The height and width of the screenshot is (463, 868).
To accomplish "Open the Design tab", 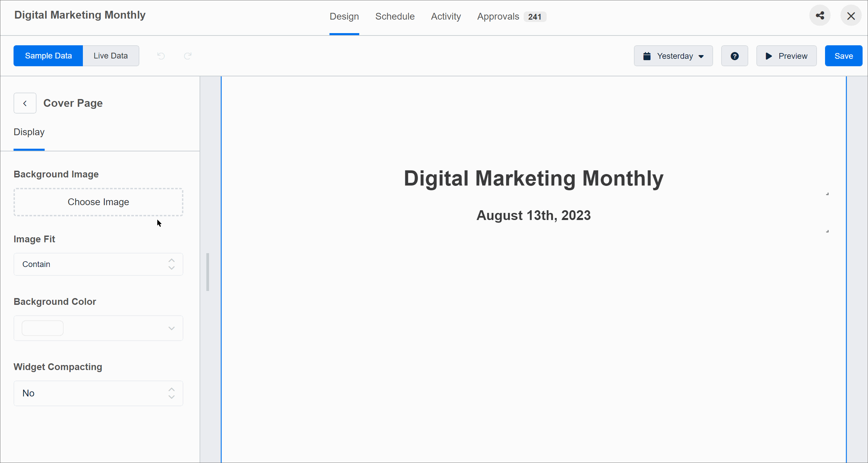I will [x=344, y=17].
